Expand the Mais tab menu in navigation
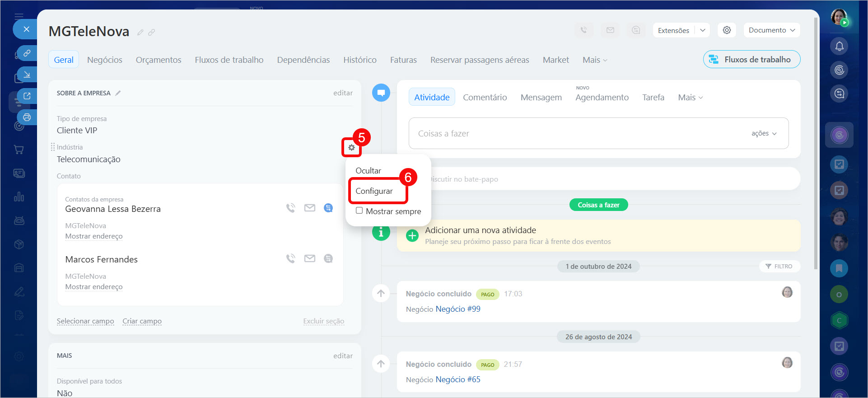Viewport: 868px width, 398px height. (594, 60)
